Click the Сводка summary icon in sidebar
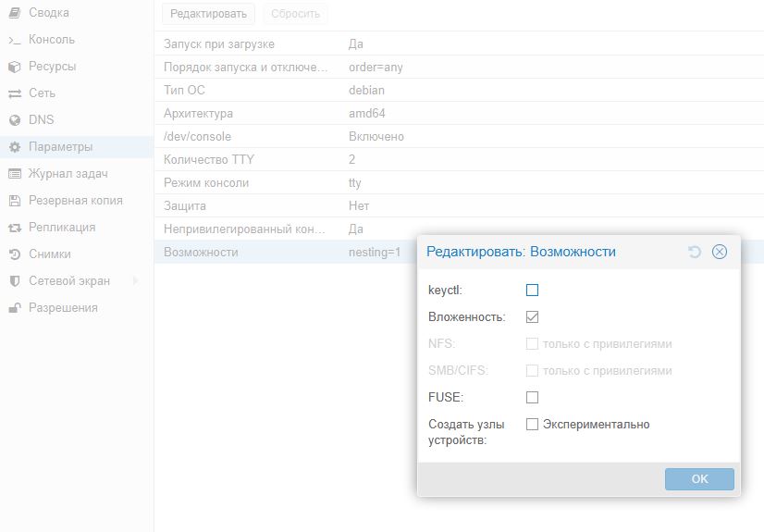This screenshot has height=532, width=764. pyautogui.click(x=14, y=13)
